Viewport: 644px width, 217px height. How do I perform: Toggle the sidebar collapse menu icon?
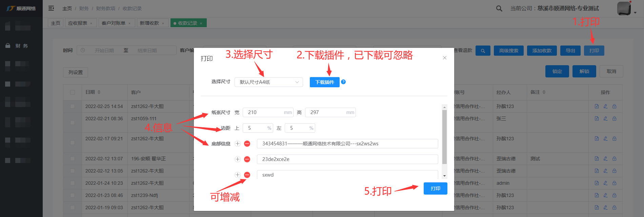point(51,8)
